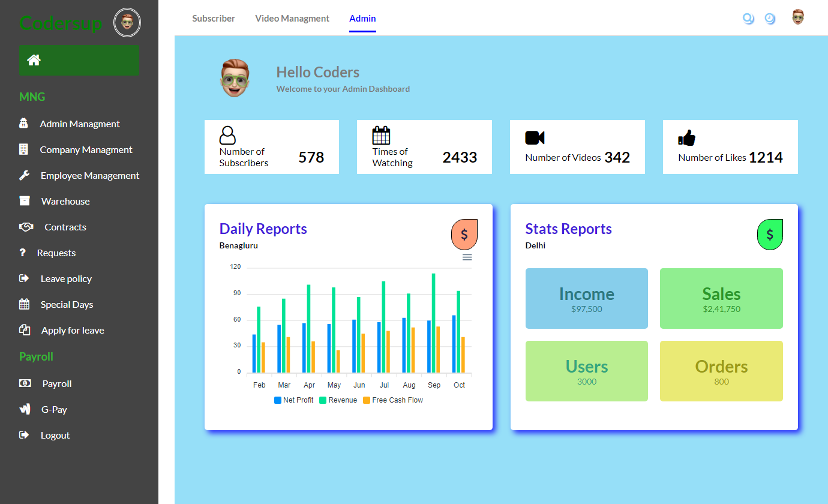Open Company Managment link
Viewport: 828px width, 504px height.
(86, 149)
